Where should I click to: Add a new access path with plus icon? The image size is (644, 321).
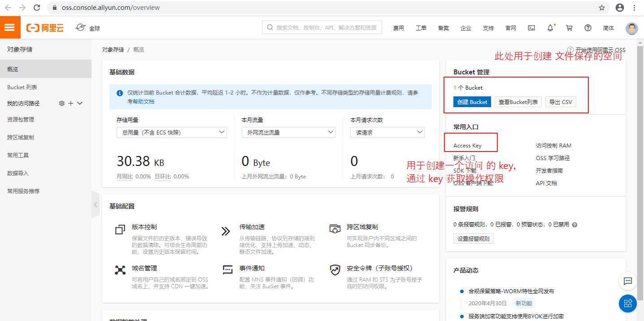pyautogui.click(x=71, y=104)
